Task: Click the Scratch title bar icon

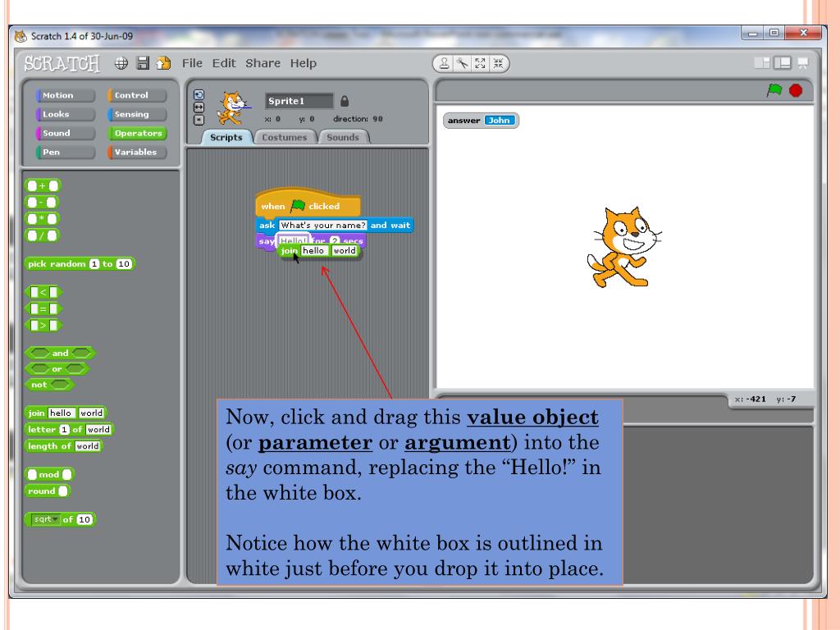Action: coord(21,36)
